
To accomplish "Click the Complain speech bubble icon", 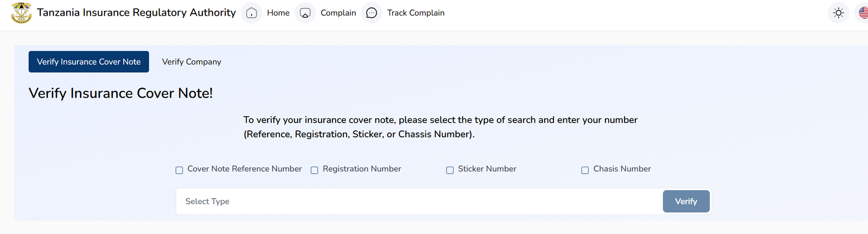I will pyautogui.click(x=305, y=12).
